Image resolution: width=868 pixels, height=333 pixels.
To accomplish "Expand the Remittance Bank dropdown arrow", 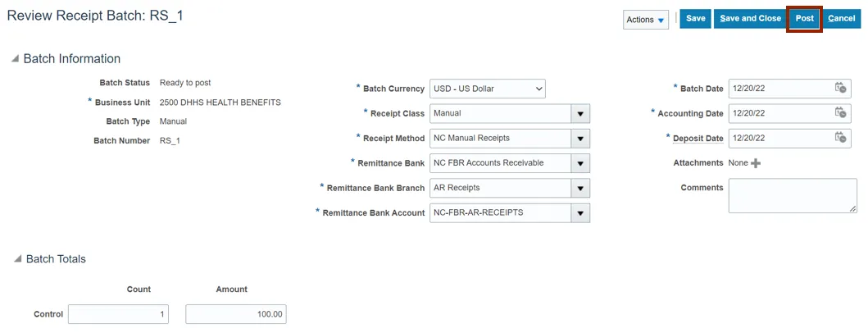I will click(580, 163).
